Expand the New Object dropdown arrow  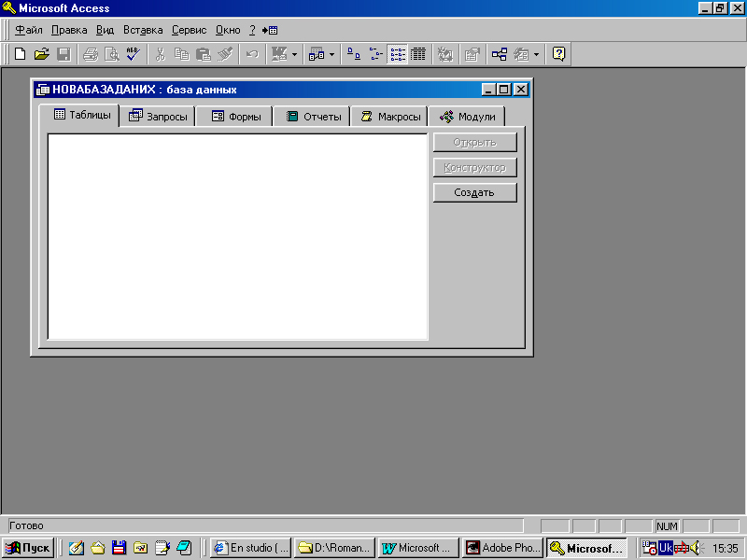coord(536,54)
